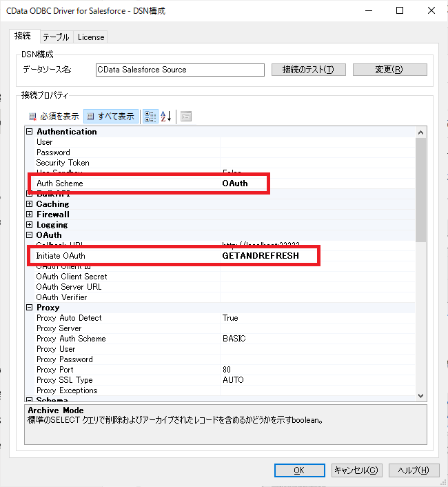Collapse the Authentication category
Image resolution: width=448 pixels, height=487 pixels.
tap(30, 132)
